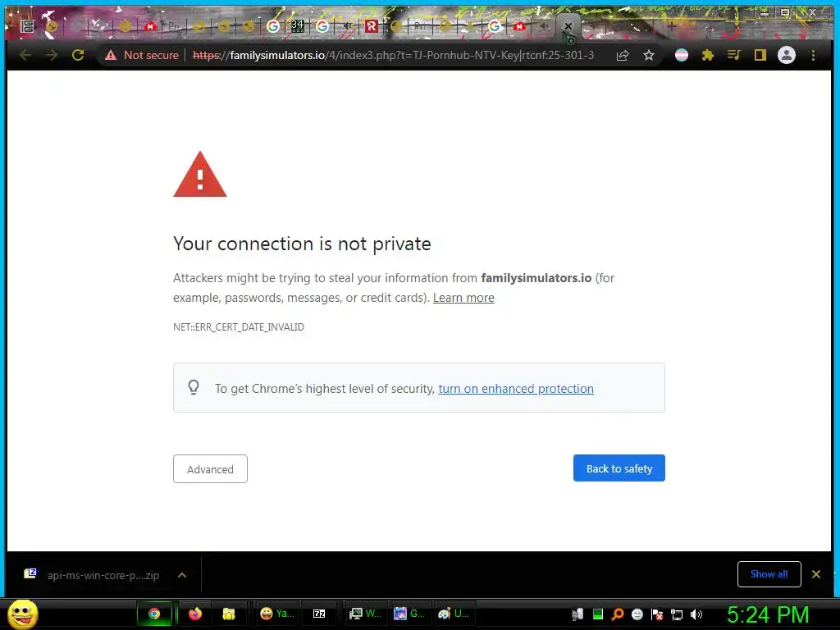Image resolution: width=840 pixels, height=630 pixels.
Task: Close the active tab
Action: pos(568,25)
